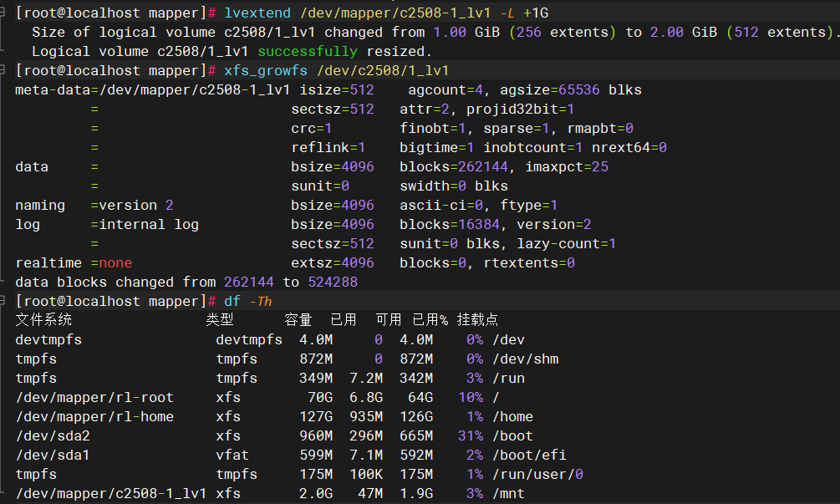Click the "finobt=1" value

[x=432, y=129]
